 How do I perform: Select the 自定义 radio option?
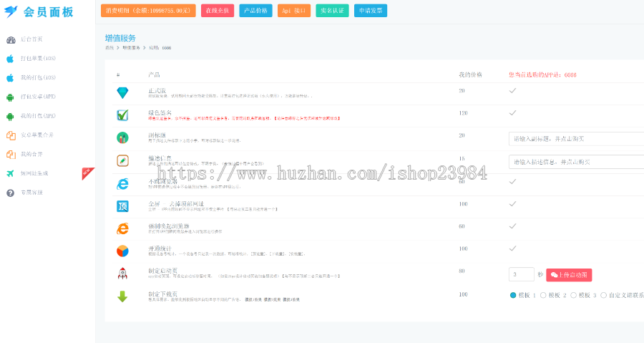tap(603, 295)
